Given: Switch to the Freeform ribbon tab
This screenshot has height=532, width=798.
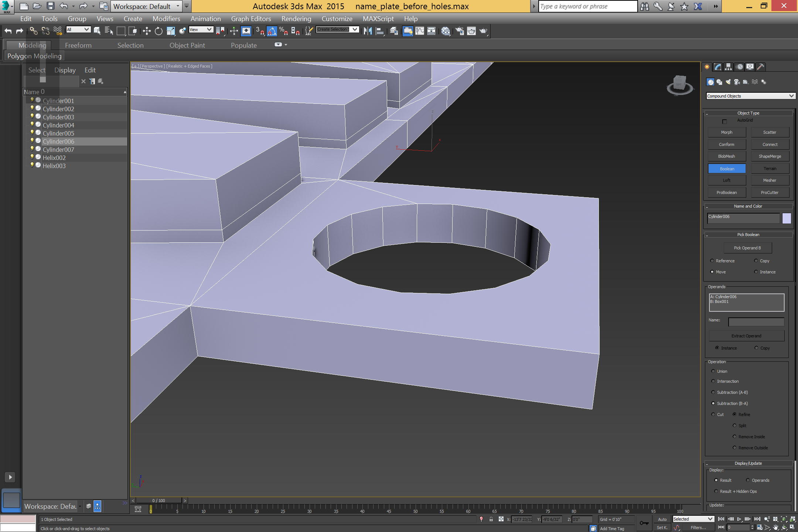Looking at the screenshot, I should pyautogui.click(x=78, y=45).
